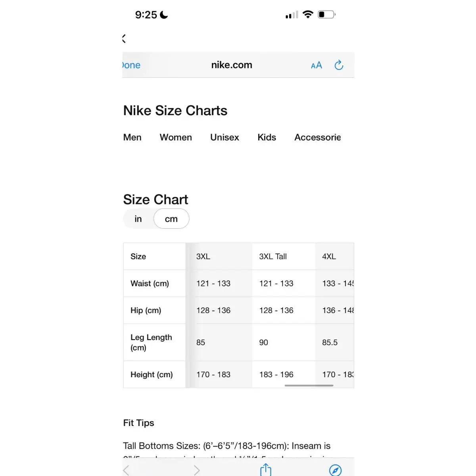Viewport: 476px width, 476px height.
Task: Switch size chart units to inches
Action: (x=138, y=219)
